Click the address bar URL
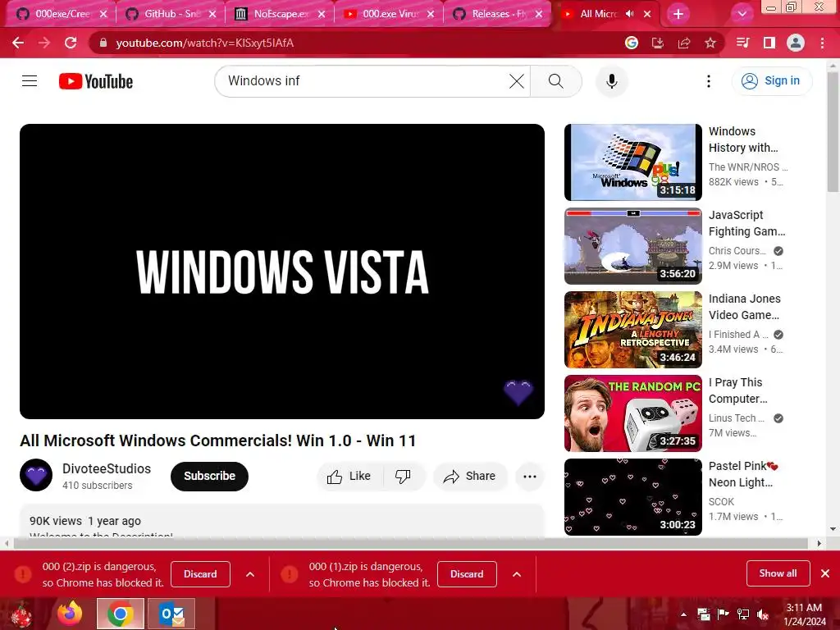The image size is (840, 630). 204,43
